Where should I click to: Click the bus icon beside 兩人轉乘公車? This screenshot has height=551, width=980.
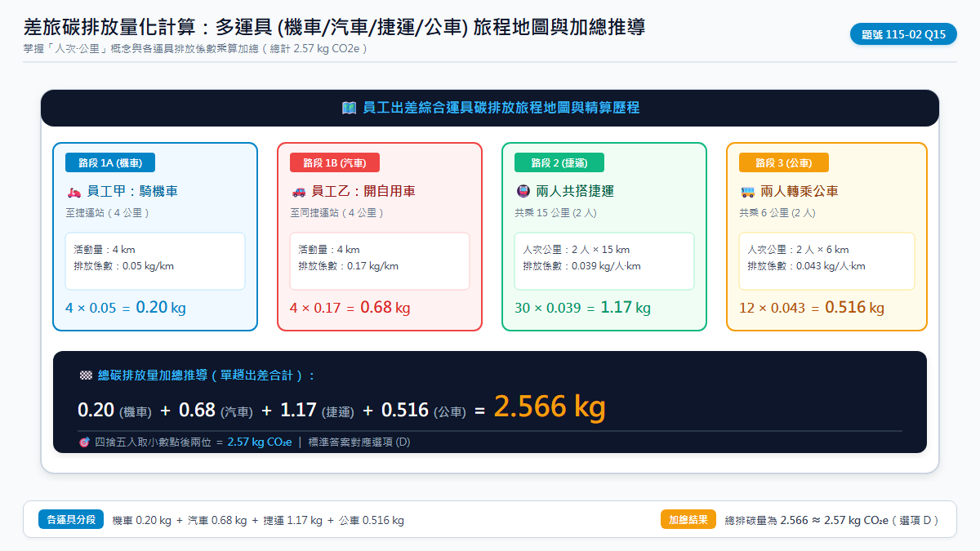point(747,192)
